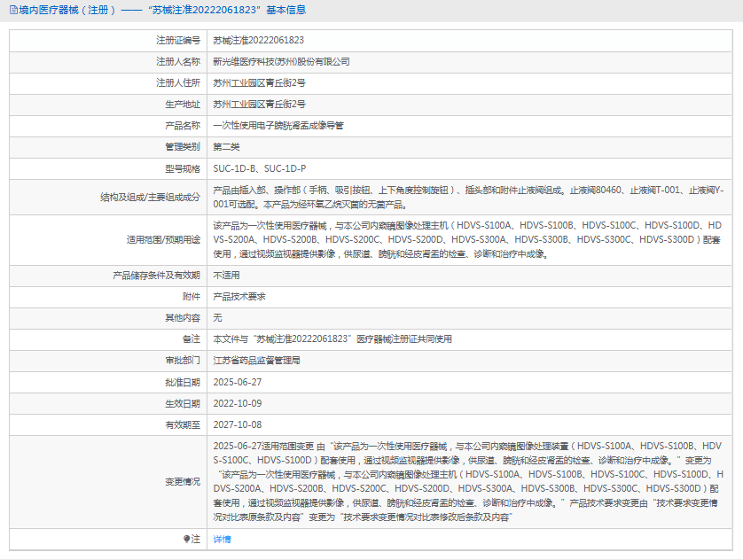Click the 型号规格 label
The image size is (743, 560).
[x=183, y=168]
